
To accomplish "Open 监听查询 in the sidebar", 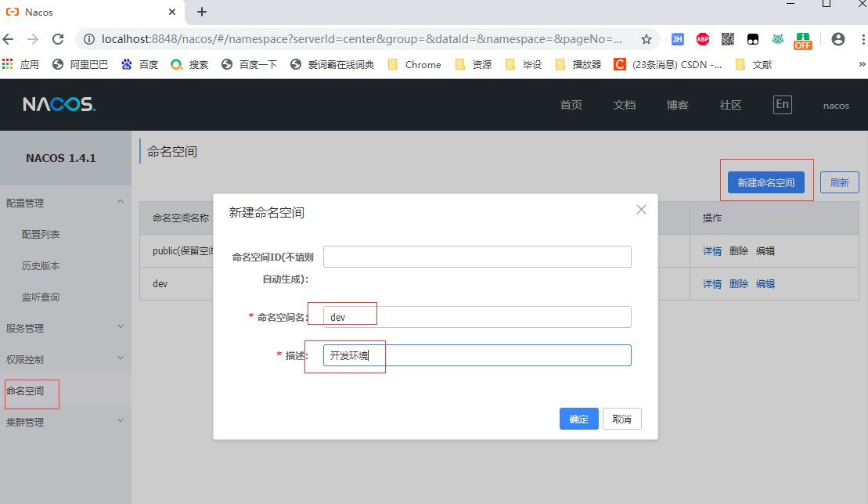I will click(x=41, y=297).
